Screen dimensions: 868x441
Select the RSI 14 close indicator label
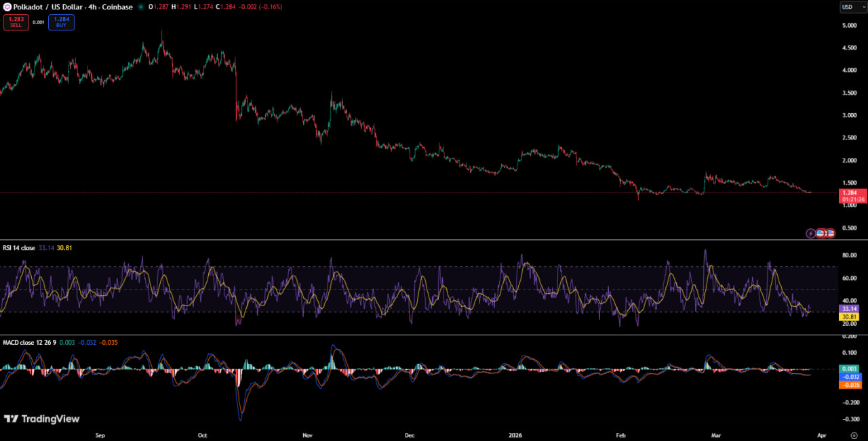[19, 248]
